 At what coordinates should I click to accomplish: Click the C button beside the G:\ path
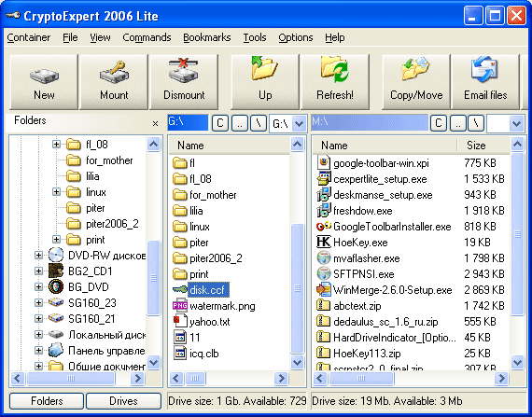point(220,123)
